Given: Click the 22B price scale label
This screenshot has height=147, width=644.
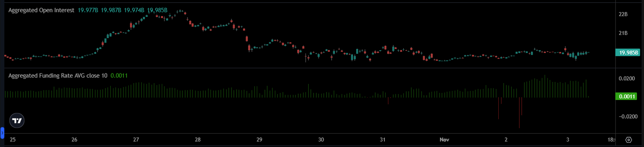Looking at the screenshot, I should [x=623, y=14].
